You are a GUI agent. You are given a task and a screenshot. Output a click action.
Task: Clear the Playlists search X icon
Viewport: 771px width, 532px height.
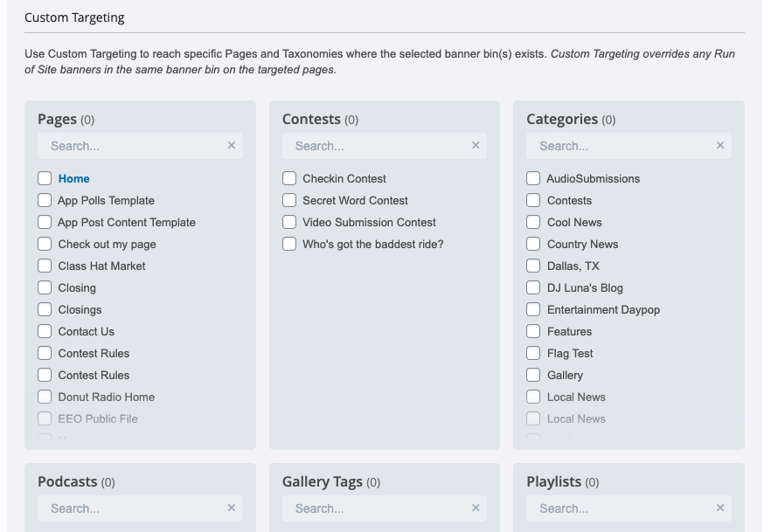720,508
